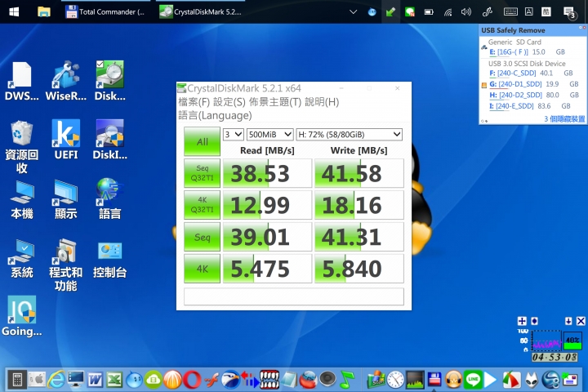
Task: Check the battery status tray icon
Action: (429, 12)
